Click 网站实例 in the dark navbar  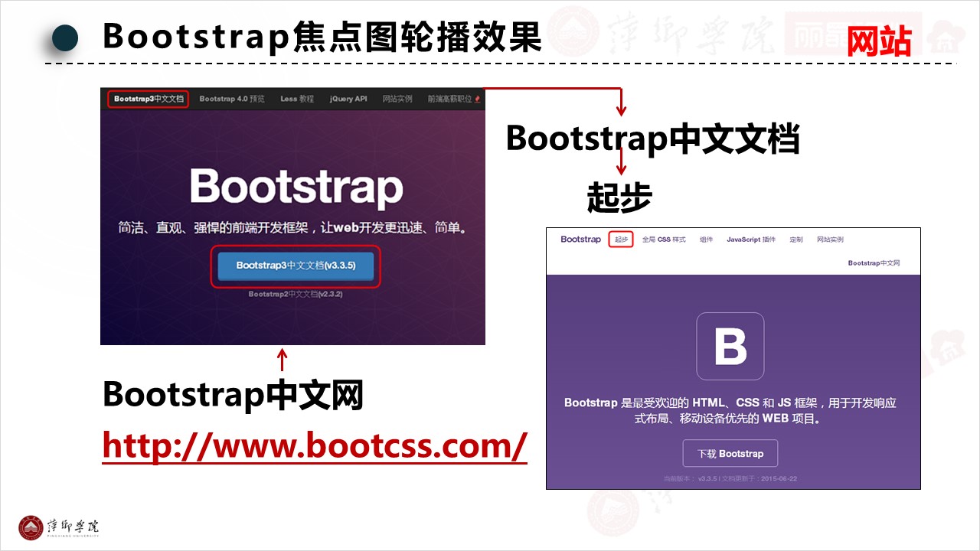397,99
